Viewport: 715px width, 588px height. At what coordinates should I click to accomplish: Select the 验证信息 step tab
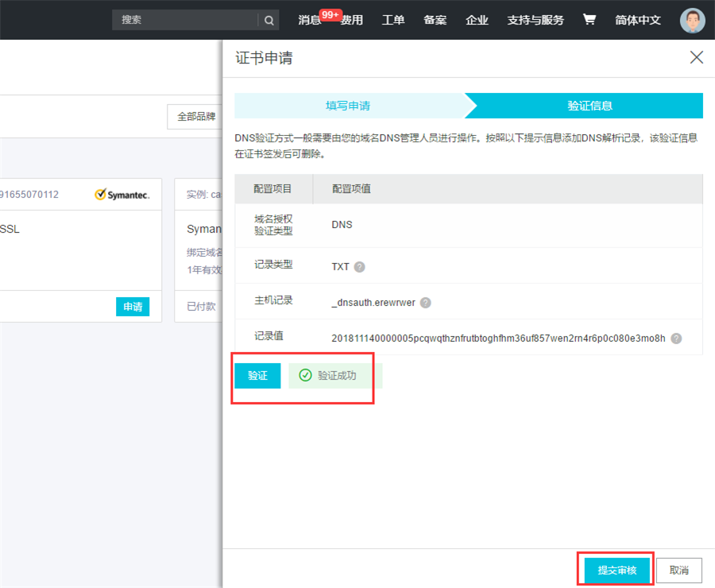click(x=589, y=106)
